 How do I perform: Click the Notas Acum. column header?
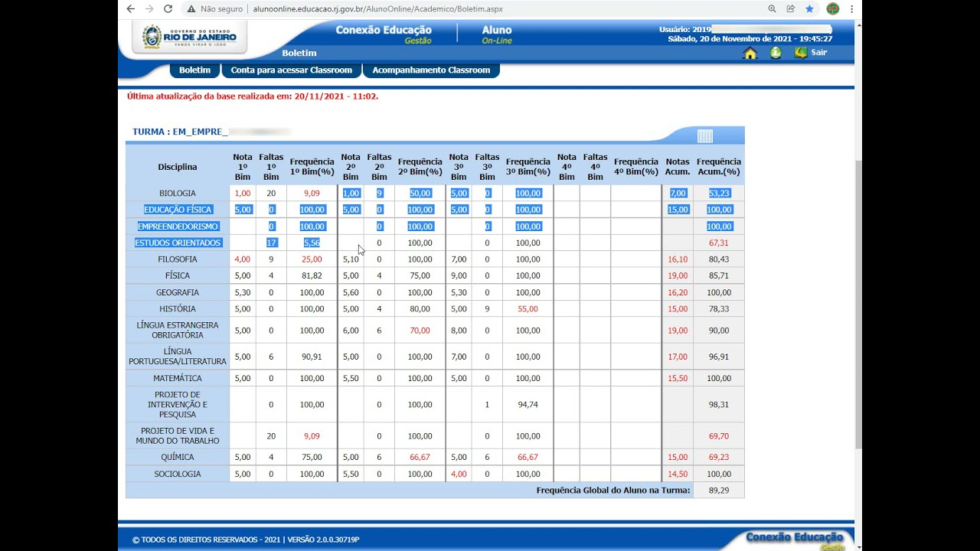point(678,167)
